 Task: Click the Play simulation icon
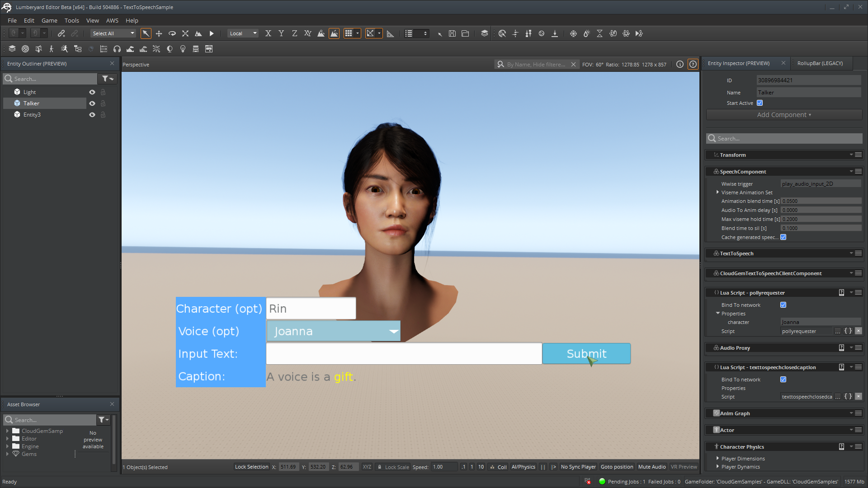212,33
